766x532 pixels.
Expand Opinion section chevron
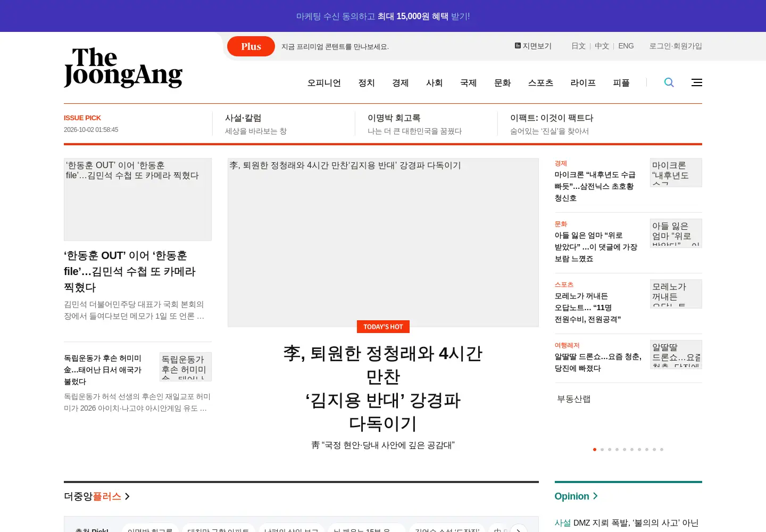point(595,496)
